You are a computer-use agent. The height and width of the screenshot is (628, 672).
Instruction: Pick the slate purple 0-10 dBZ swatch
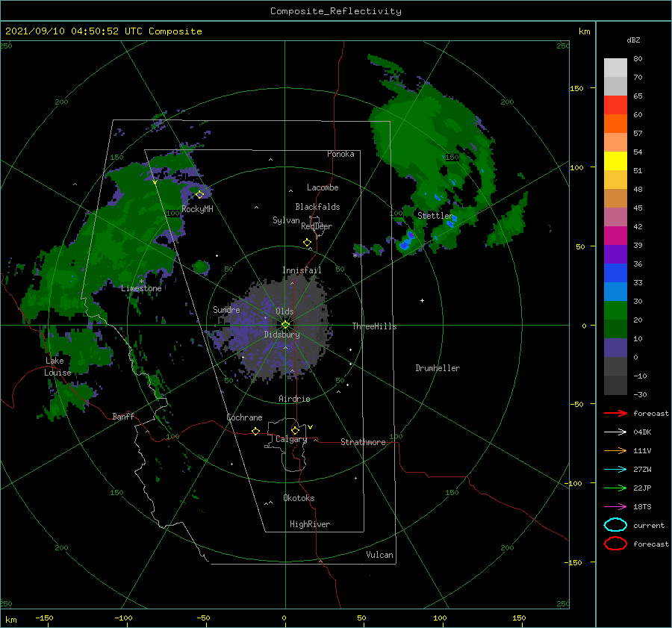click(x=615, y=348)
